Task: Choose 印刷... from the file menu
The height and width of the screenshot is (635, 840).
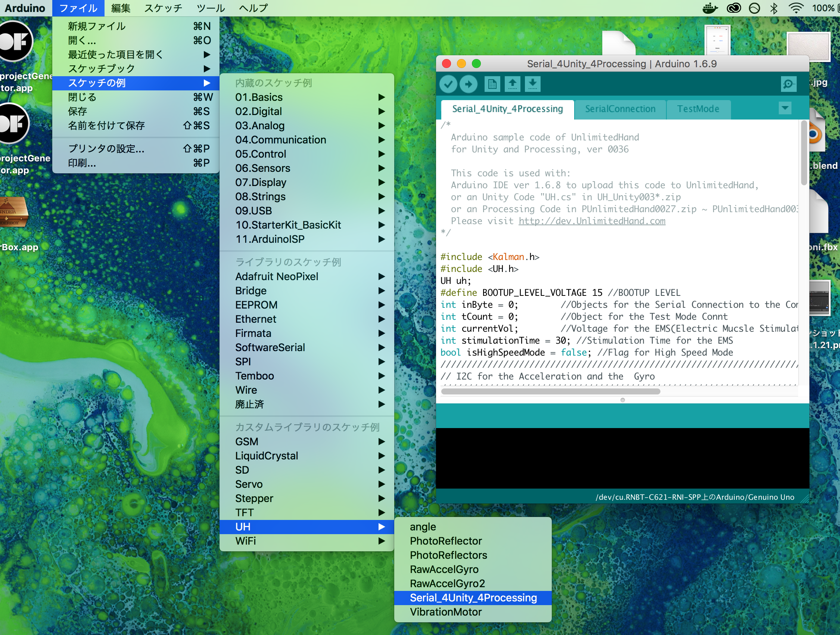Action: point(136,163)
